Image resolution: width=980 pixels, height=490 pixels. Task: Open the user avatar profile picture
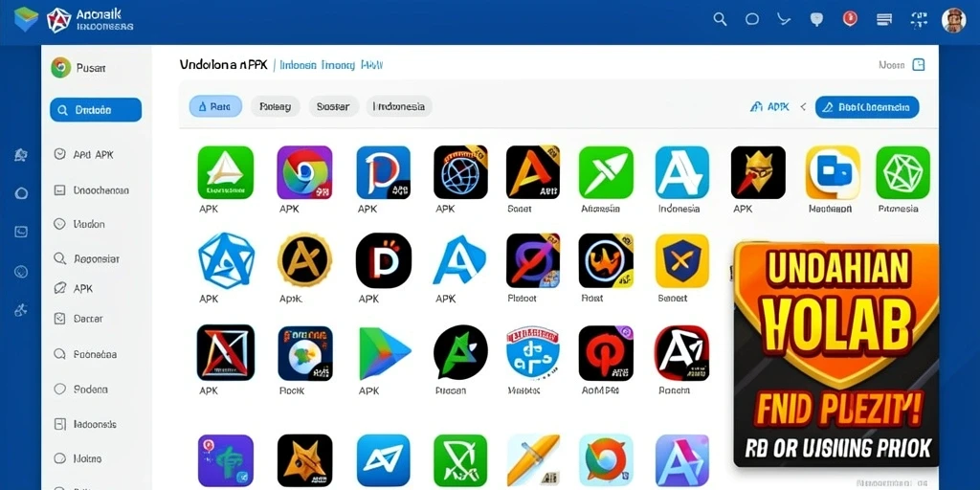click(954, 20)
